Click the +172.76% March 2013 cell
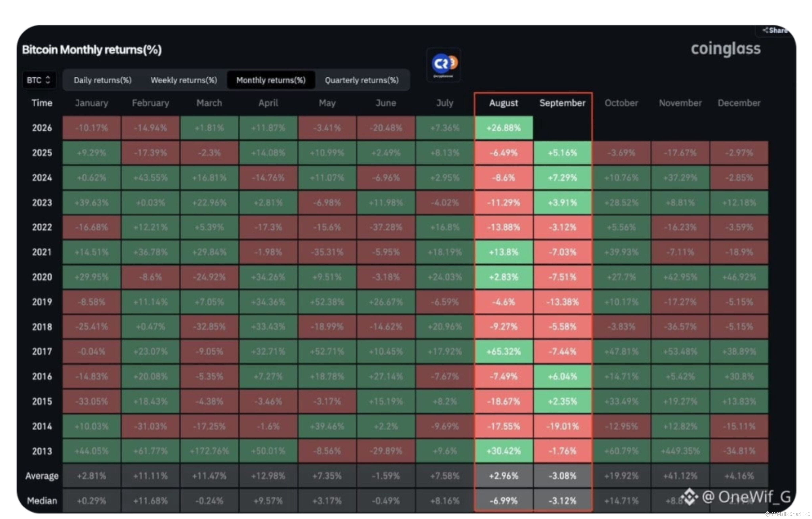The image size is (812, 519). click(x=209, y=451)
